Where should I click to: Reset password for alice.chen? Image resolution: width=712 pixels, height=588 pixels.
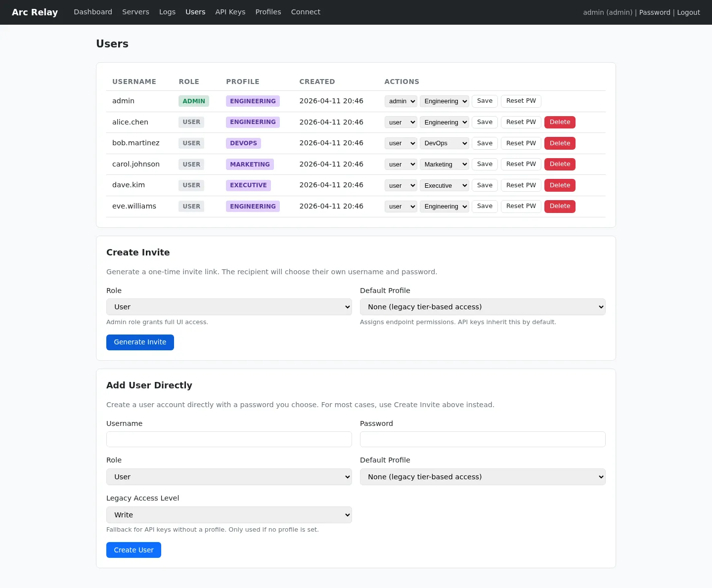521,122
